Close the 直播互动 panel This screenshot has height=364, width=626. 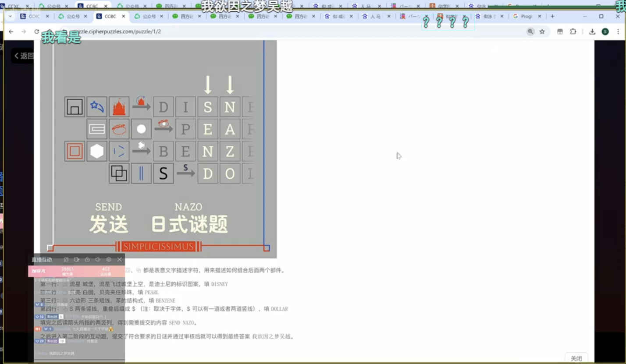(119, 260)
